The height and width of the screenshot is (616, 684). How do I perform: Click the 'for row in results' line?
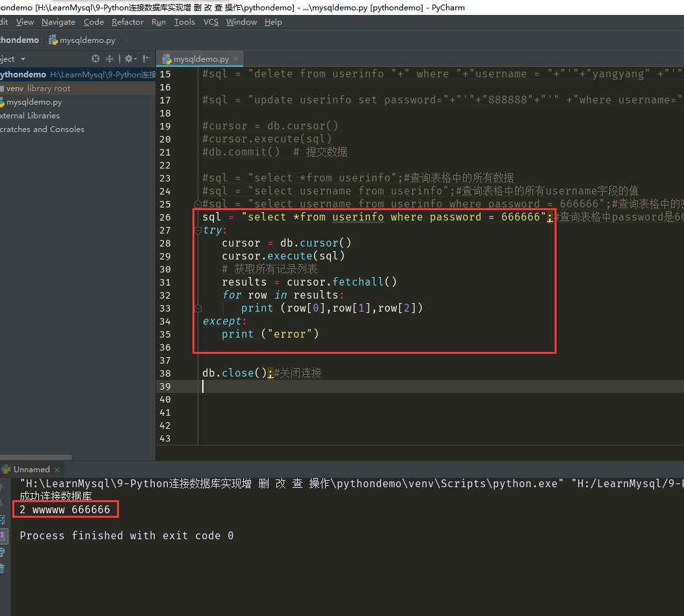283,295
